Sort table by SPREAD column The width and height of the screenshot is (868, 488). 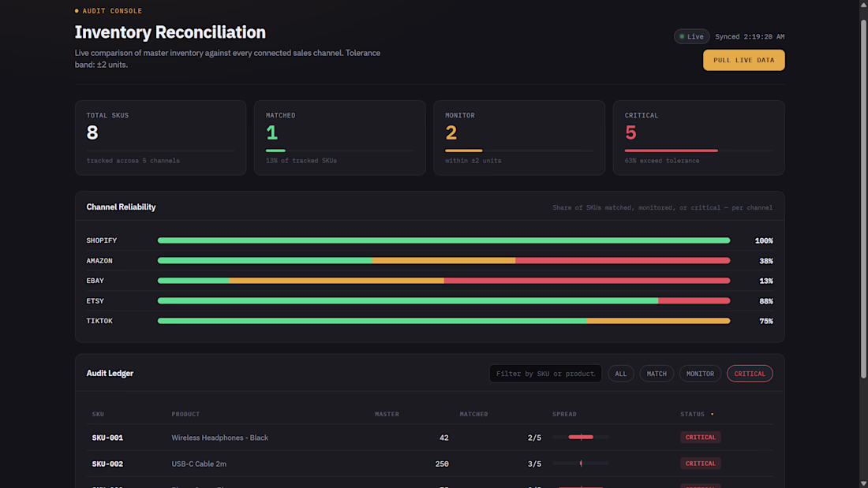[x=564, y=414]
